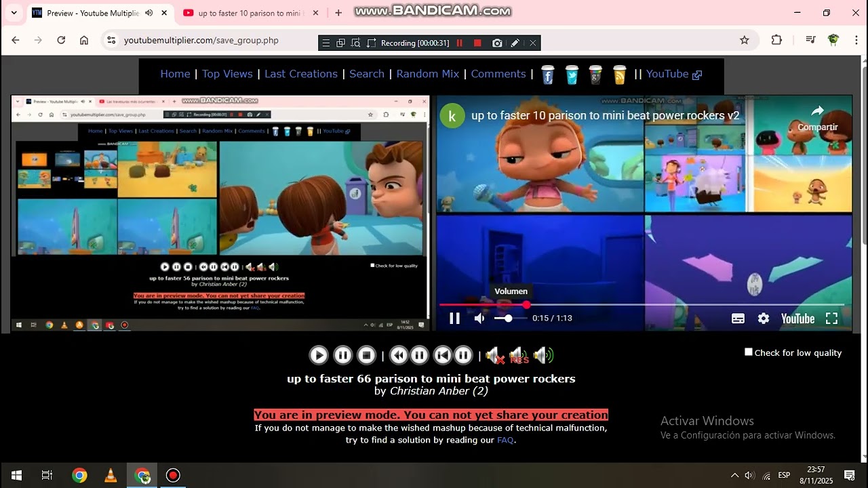
Task: Mute the YouTube player speaker icon
Action: (x=479, y=319)
